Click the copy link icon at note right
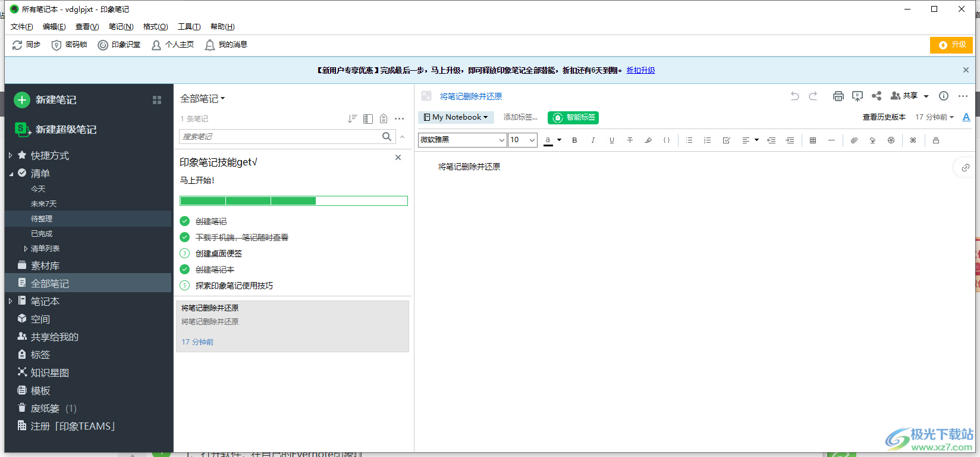 pyautogui.click(x=966, y=168)
